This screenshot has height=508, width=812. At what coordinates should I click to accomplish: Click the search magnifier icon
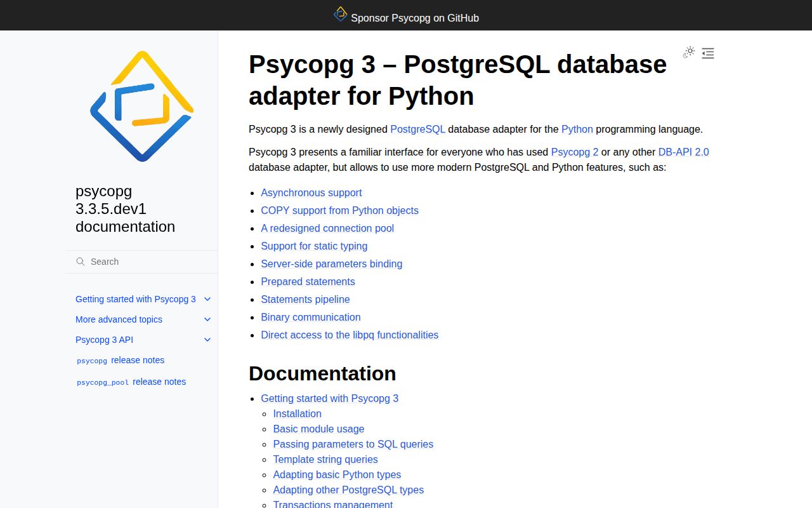[81, 262]
